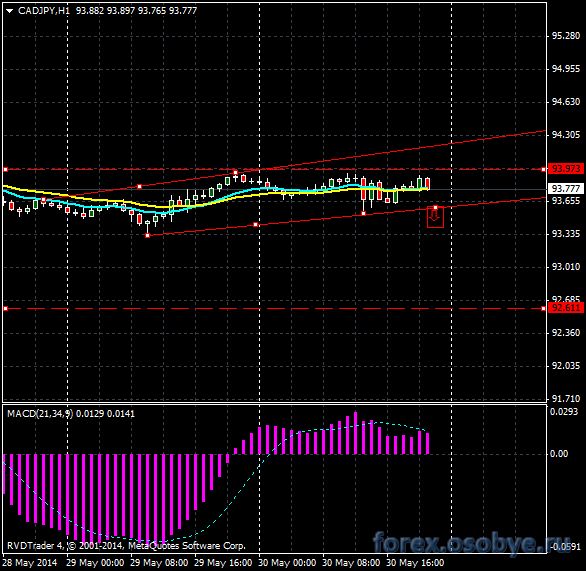Click the upper trendline's leftmost anchor point
The height and width of the screenshot is (571, 586).
click(x=139, y=186)
